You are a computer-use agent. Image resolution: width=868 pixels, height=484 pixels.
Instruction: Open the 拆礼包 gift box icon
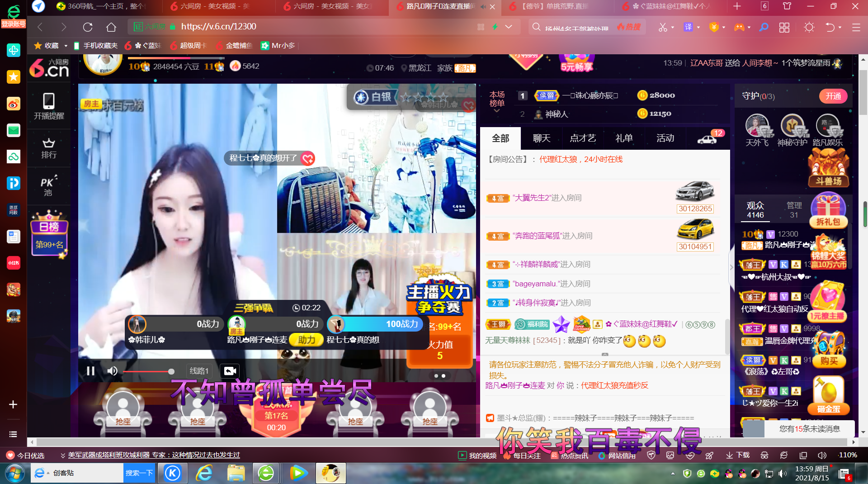coord(828,210)
